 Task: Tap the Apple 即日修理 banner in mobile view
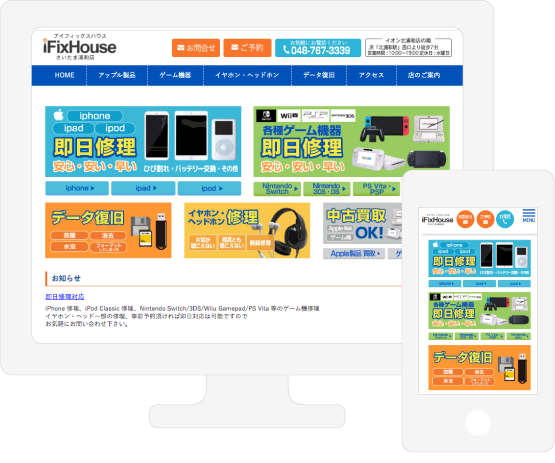[480, 258]
